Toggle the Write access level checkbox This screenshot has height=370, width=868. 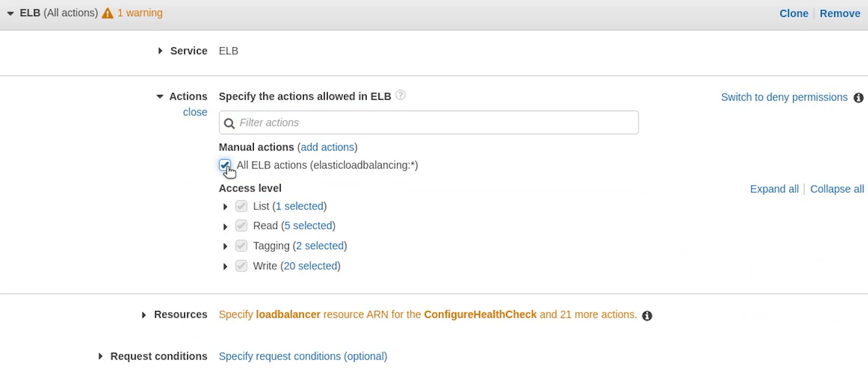[241, 266]
